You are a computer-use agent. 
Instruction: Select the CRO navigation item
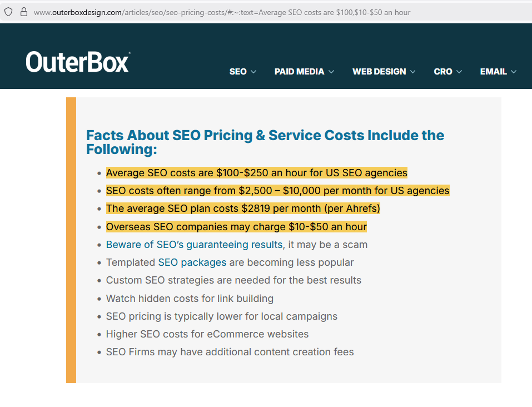click(443, 72)
